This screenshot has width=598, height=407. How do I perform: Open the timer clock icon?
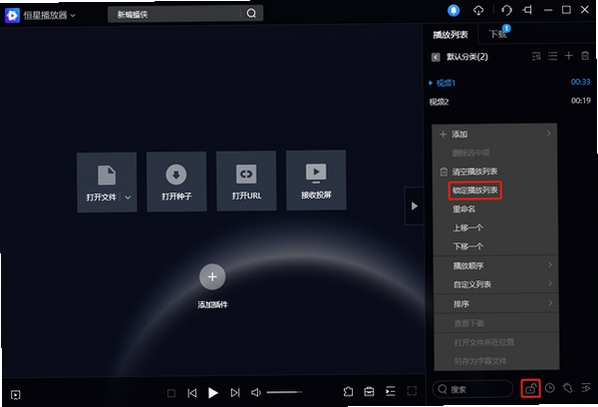(x=550, y=388)
